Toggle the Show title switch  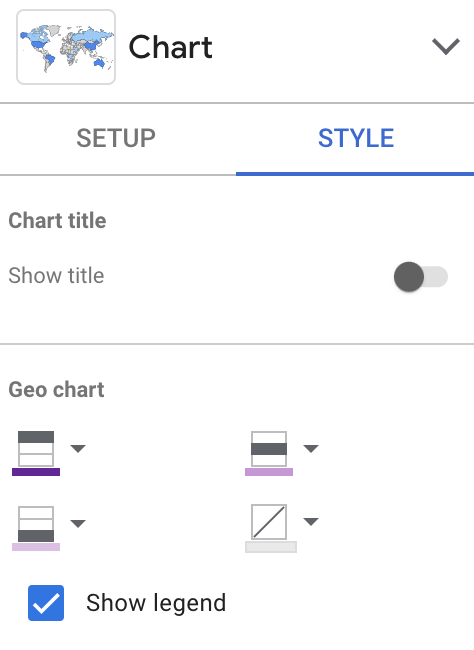[x=421, y=277]
